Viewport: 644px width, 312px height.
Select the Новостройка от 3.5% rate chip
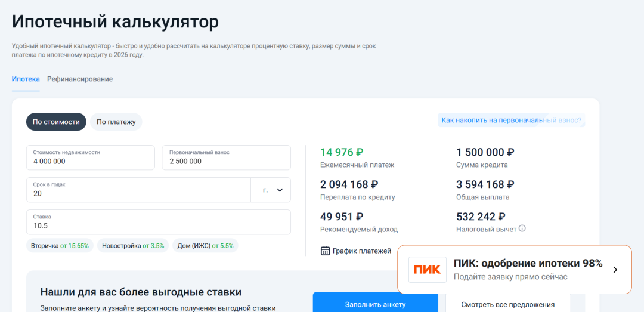click(x=133, y=246)
